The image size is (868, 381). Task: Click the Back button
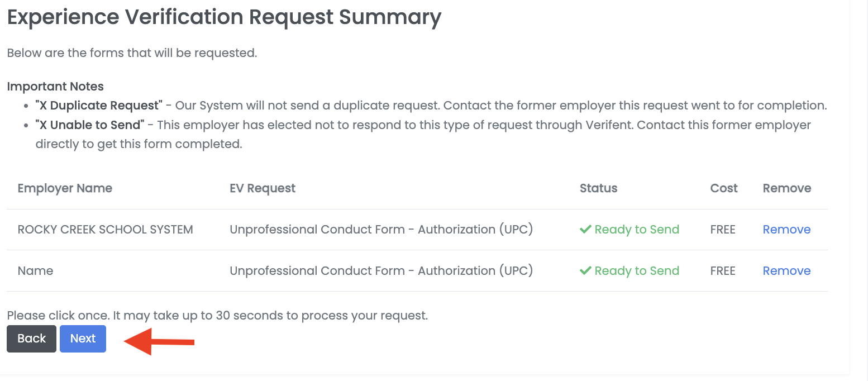[x=31, y=339]
